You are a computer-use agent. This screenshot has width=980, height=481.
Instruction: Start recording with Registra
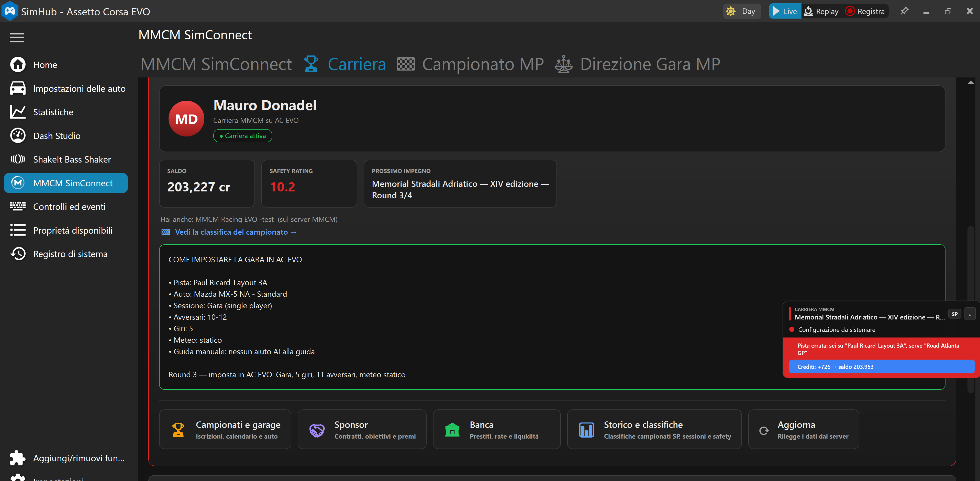click(865, 11)
